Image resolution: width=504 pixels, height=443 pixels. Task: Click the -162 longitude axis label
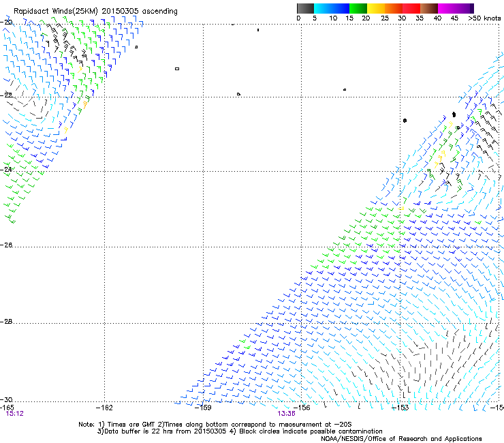point(104,408)
